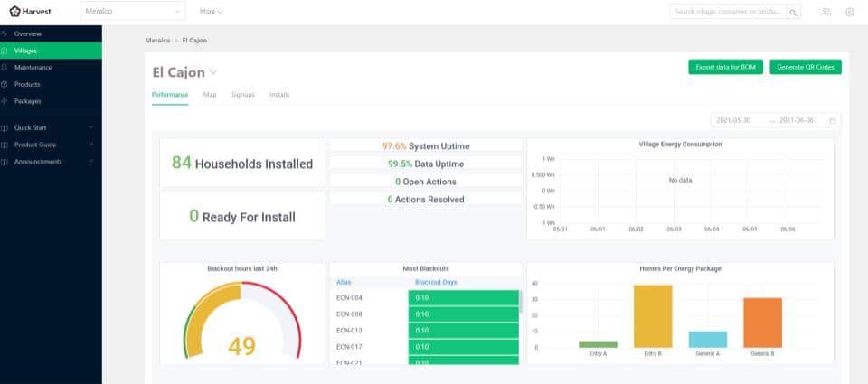Viewport: 868px width, 384px height.
Task: Expand the More menu dropdown
Action: pyautogui.click(x=211, y=12)
